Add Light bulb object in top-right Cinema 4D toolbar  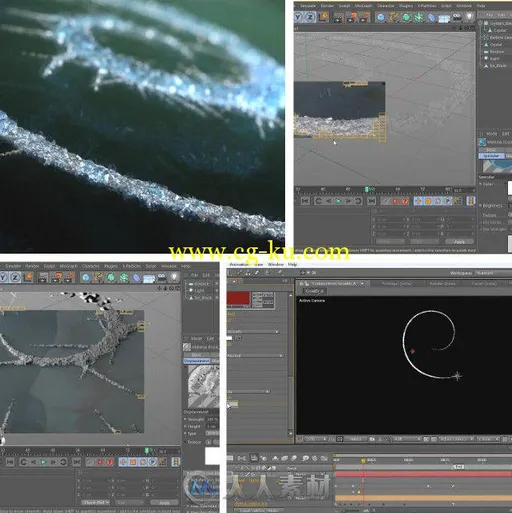coord(469,17)
